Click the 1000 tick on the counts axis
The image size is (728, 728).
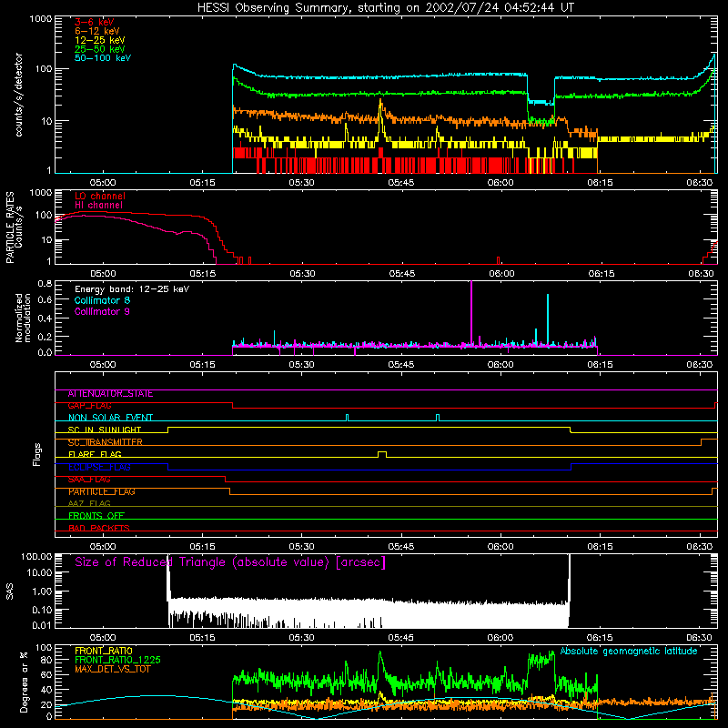coord(41,18)
